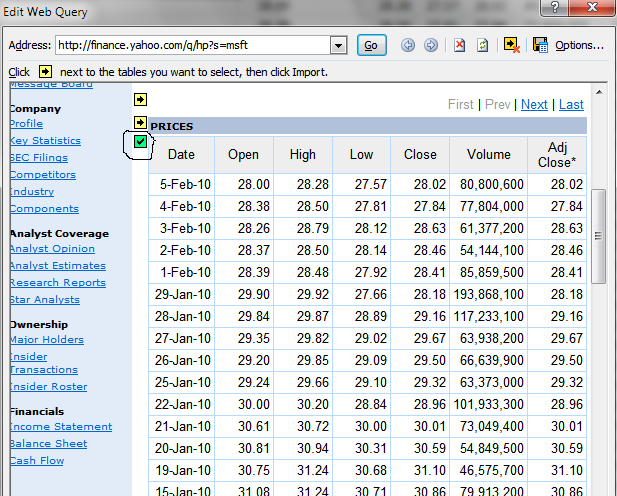Screen dimensions: 617x496
Task: Click the Help question mark button
Action: point(555,7)
